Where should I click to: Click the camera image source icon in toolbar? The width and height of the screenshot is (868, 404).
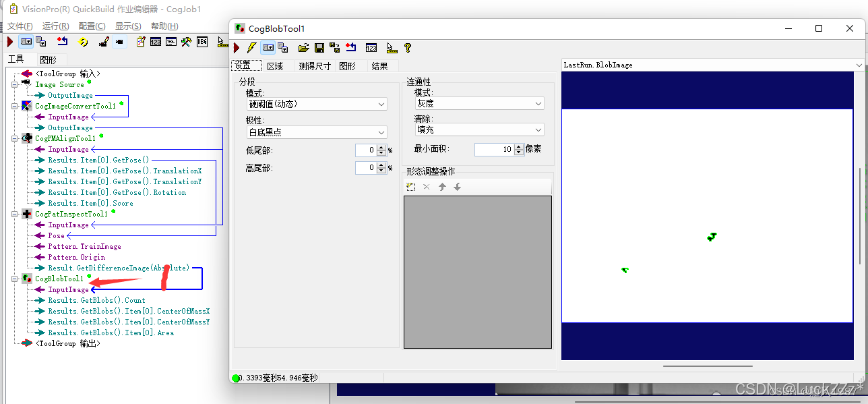[119, 42]
